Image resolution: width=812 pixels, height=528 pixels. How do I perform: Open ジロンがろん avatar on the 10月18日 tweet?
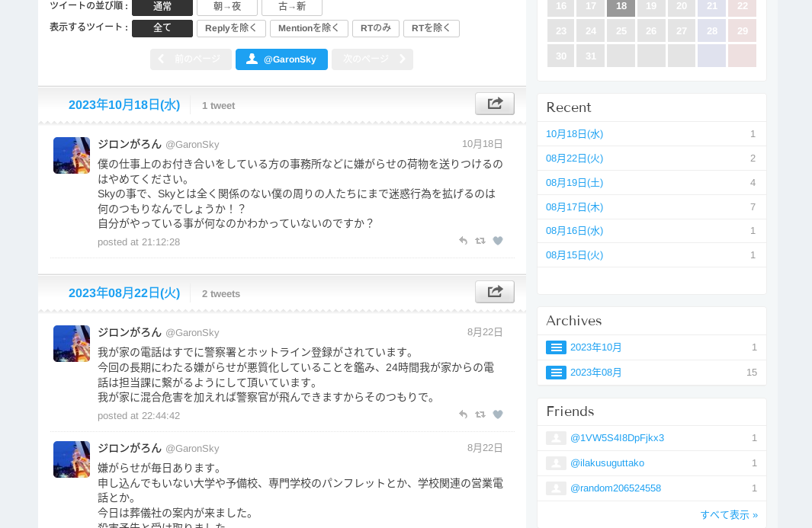pyautogui.click(x=72, y=155)
